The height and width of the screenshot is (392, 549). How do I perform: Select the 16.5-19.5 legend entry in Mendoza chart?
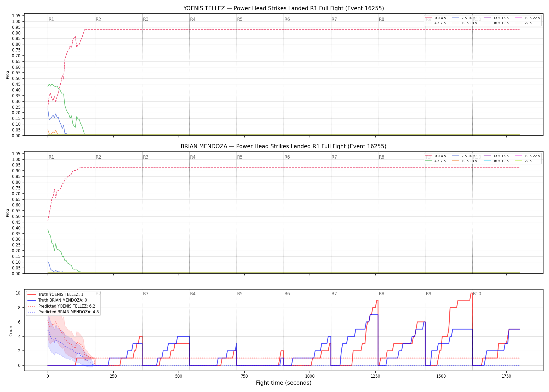(x=496, y=161)
